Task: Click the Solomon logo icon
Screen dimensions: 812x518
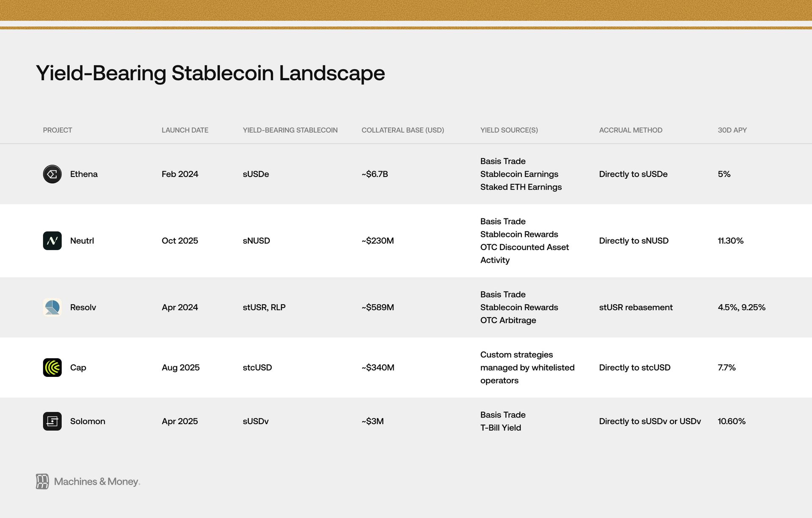Action: 52,421
